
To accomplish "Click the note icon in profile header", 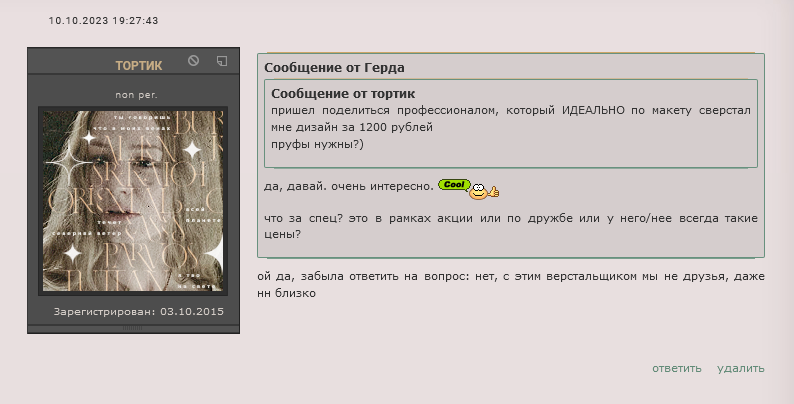I will pos(222,61).
